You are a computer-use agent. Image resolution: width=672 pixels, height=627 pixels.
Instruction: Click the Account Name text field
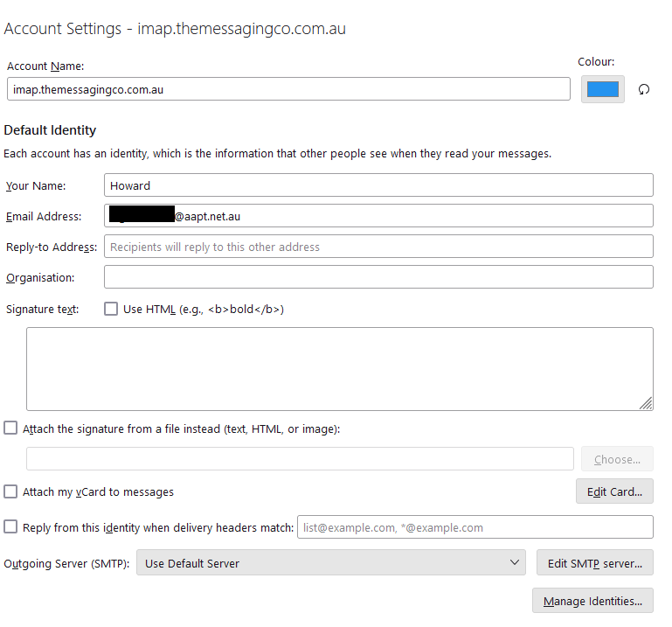[288, 89]
